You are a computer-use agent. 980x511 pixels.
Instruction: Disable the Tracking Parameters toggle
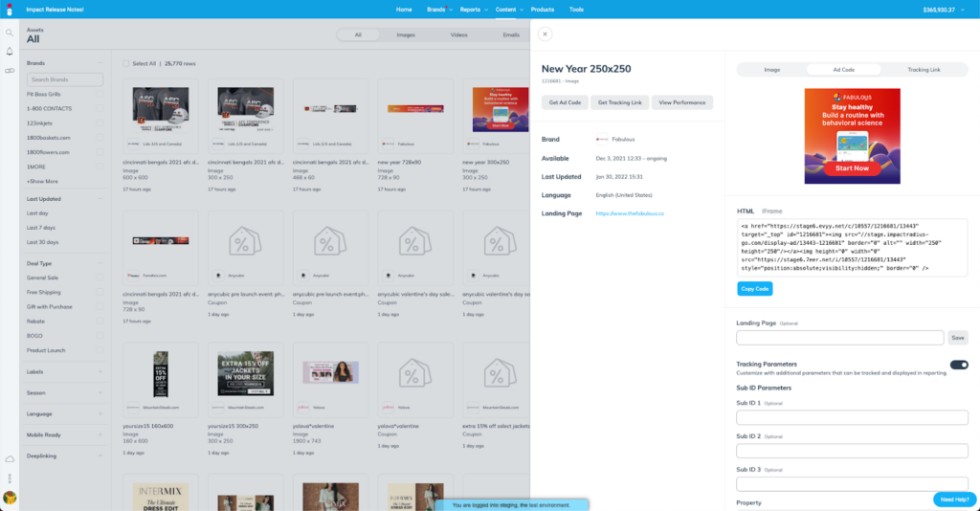tap(958, 365)
